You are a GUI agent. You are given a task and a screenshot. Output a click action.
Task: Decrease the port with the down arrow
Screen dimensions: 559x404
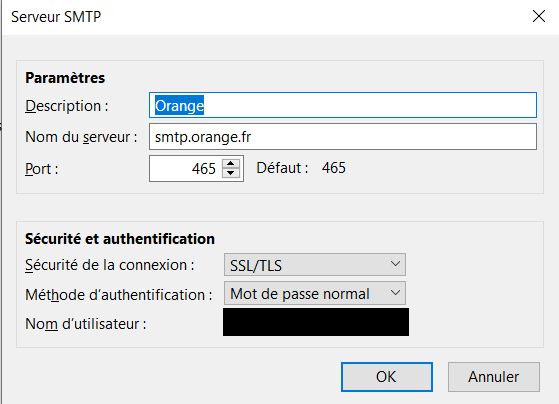231,173
